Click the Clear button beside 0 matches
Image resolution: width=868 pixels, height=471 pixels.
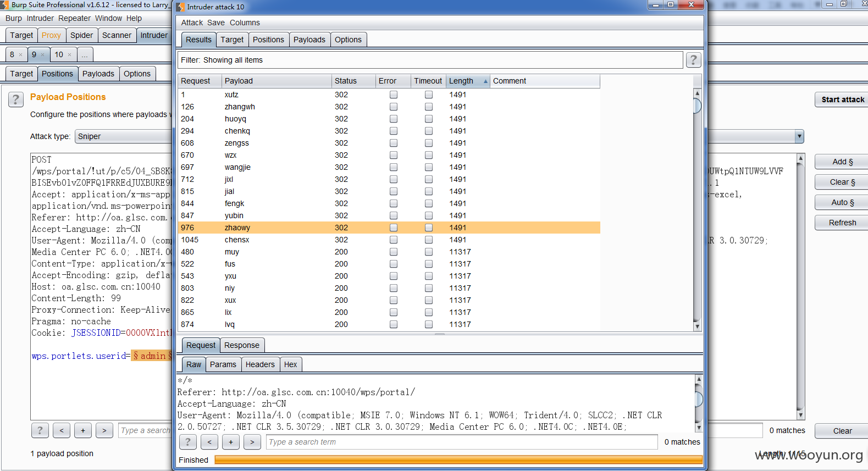click(x=842, y=431)
